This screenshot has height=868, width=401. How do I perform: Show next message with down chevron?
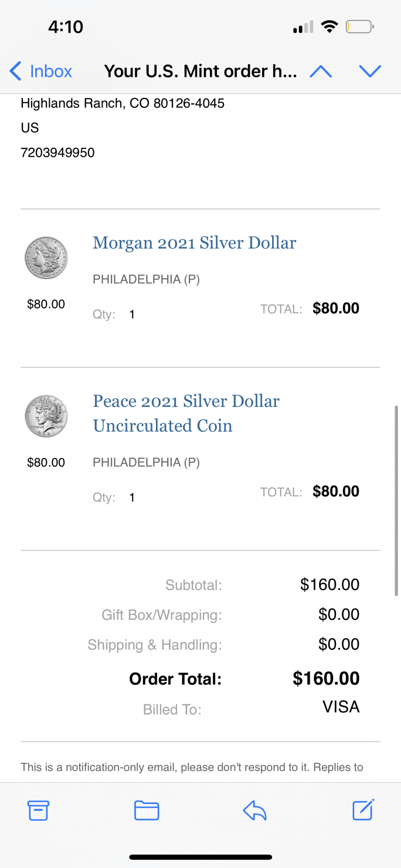pyautogui.click(x=370, y=71)
